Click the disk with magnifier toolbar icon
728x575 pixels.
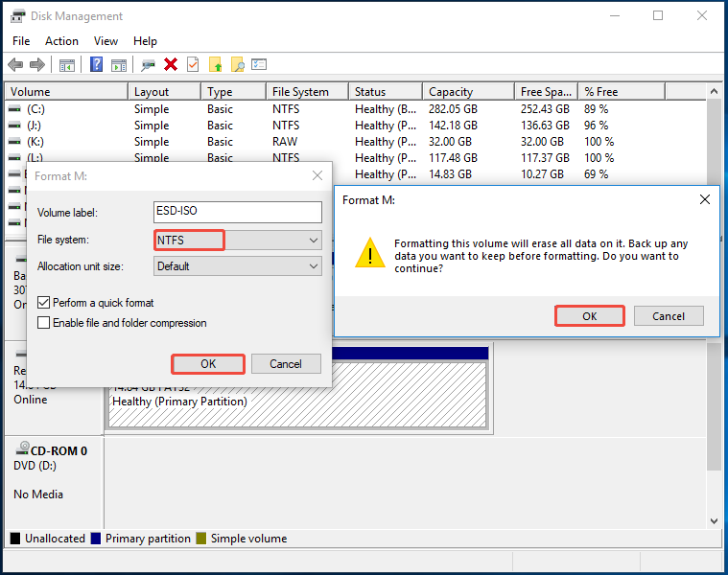coord(148,65)
